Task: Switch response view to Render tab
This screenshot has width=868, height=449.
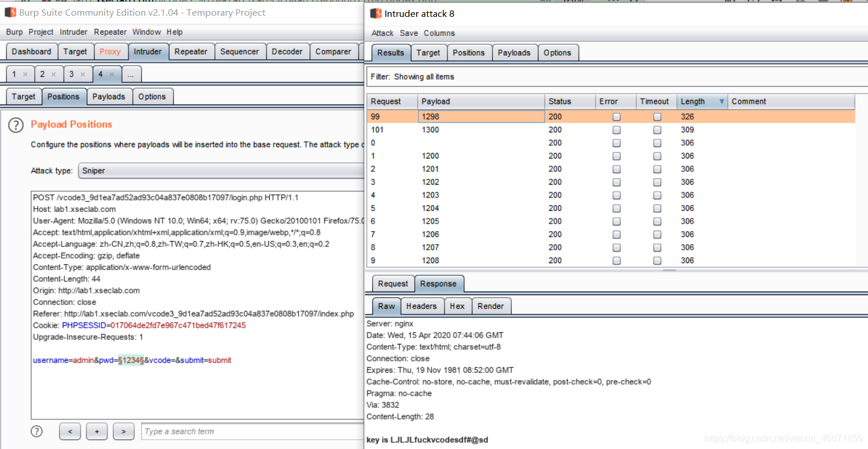Action: (x=491, y=306)
